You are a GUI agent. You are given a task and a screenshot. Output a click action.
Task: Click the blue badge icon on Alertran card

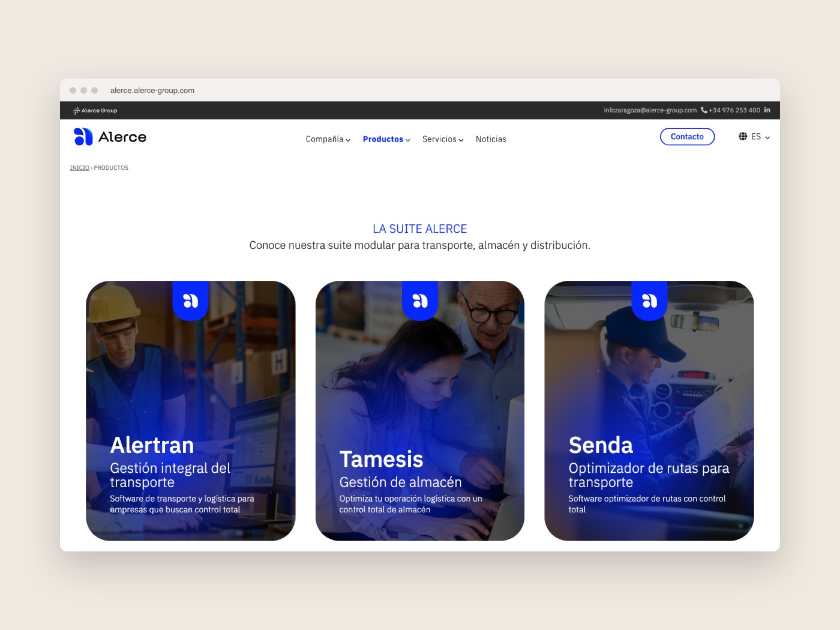tap(190, 301)
